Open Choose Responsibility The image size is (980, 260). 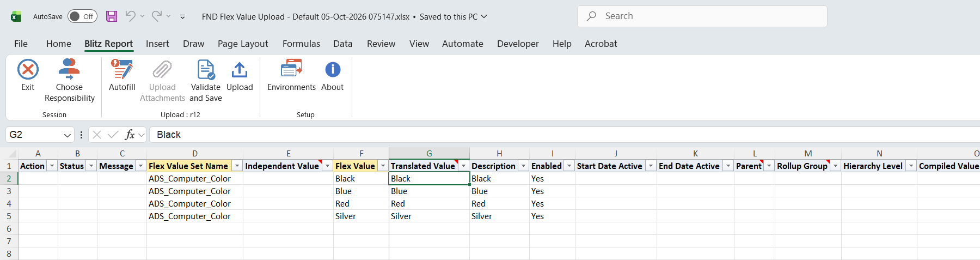tap(69, 81)
